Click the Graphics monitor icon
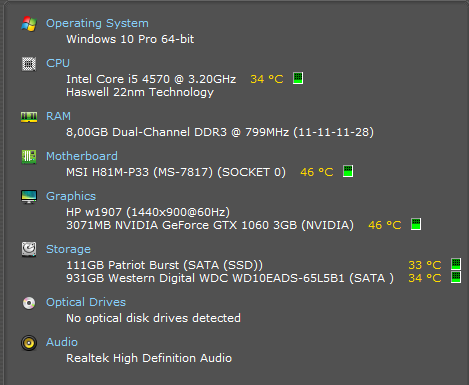This screenshot has height=385, width=469. pyautogui.click(x=29, y=197)
